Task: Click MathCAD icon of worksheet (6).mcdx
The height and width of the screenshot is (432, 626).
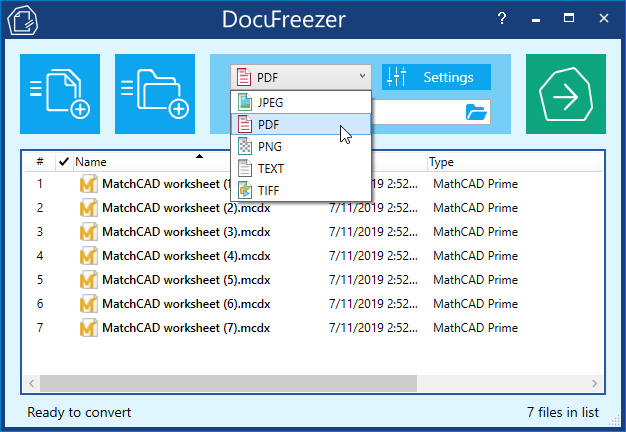Action: [x=88, y=304]
